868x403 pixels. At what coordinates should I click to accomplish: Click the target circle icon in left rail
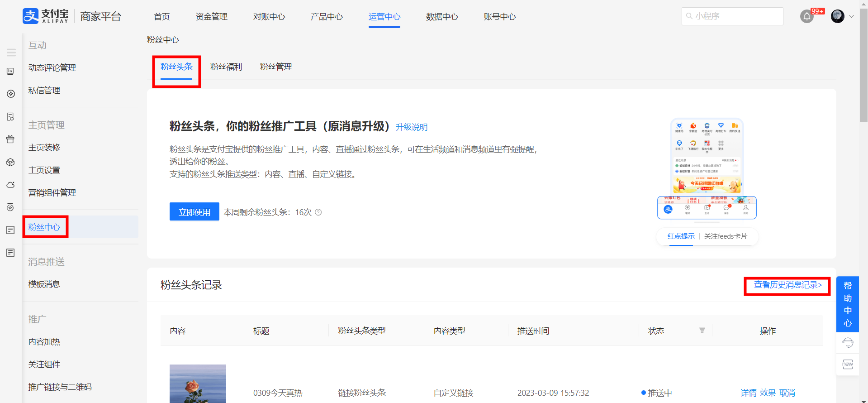10,207
